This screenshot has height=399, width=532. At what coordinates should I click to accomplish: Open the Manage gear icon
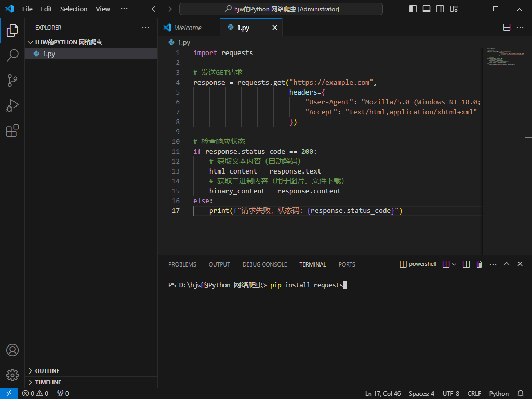(x=12, y=375)
